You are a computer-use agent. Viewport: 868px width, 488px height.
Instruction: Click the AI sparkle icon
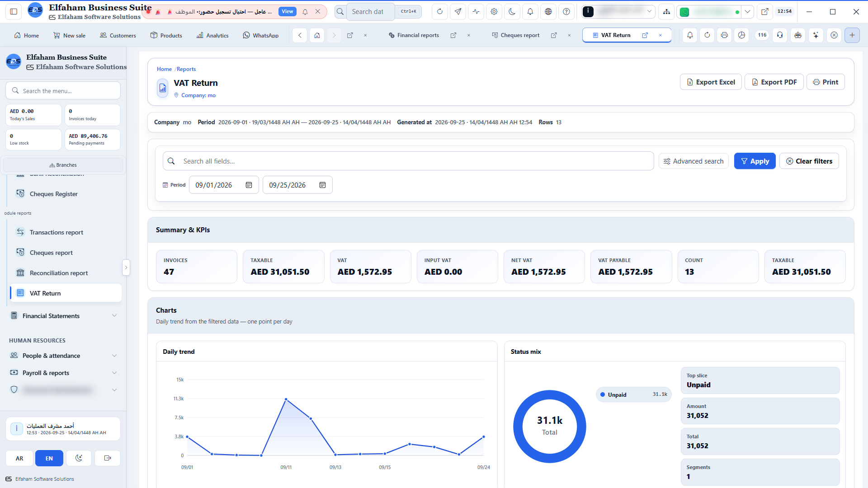[816, 35]
